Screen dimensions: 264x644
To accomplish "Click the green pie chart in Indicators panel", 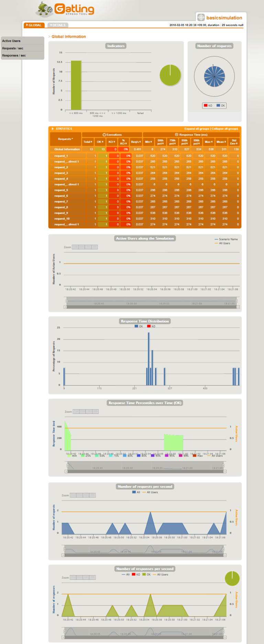I will (170, 75).
